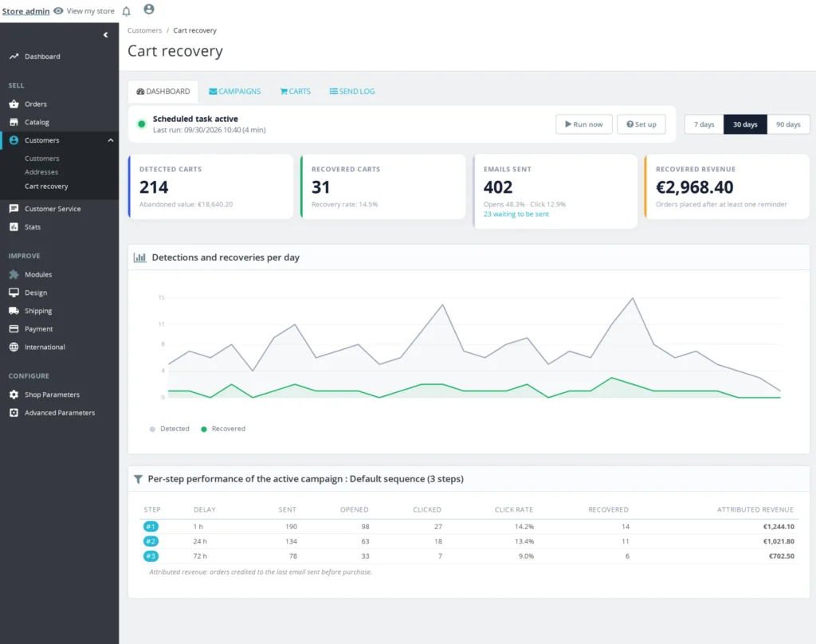Click the Orders basket icon
This screenshot has height=644, width=816.
click(x=14, y=104)
